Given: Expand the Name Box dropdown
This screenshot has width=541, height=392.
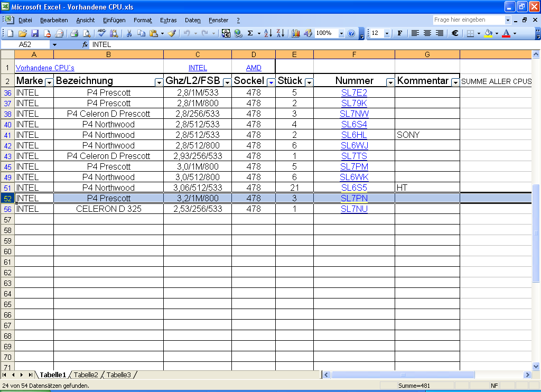Looking at the screenshot, I should pos(54,44).
